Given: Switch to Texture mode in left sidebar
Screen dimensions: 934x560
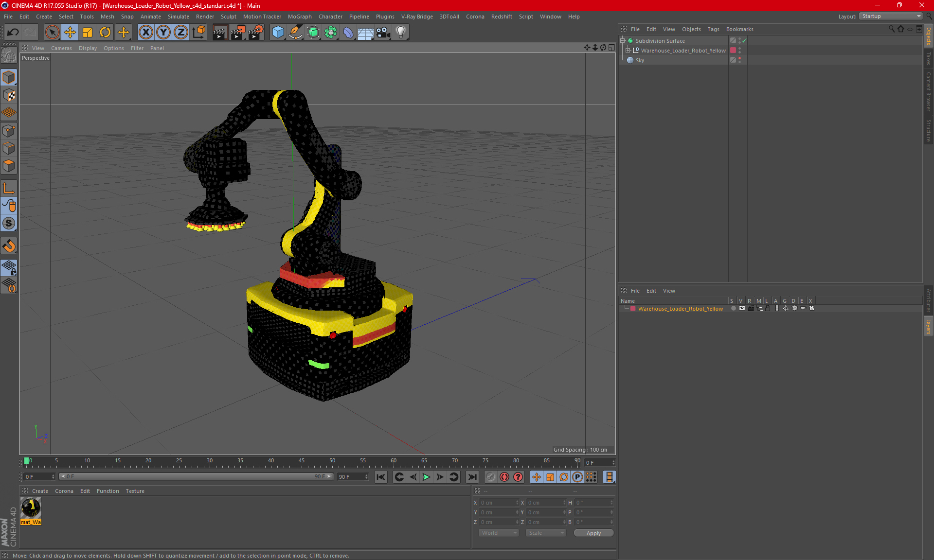Looking at the screenshot, I should point(9,95).
